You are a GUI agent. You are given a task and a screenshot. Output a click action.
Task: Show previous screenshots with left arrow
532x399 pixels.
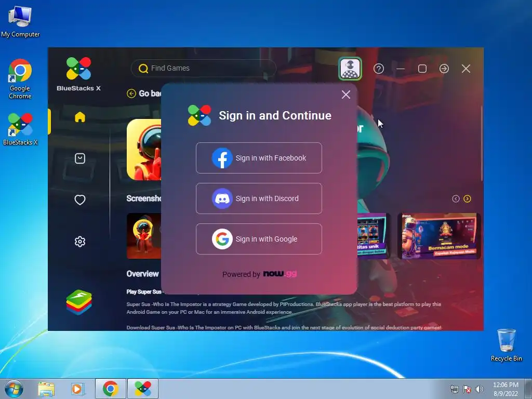pyautogui.click(x=456, y=199)
